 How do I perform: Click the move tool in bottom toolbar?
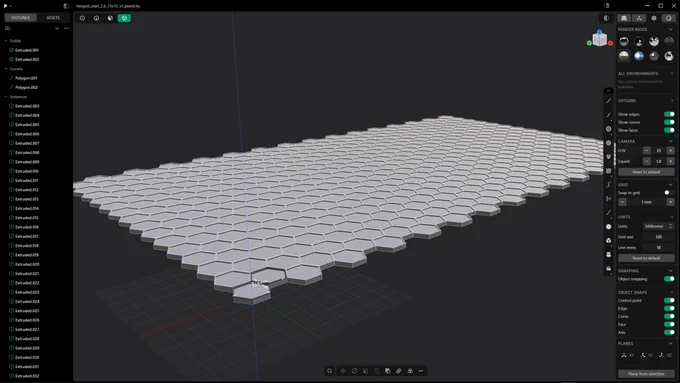click(x=343, y=371)
